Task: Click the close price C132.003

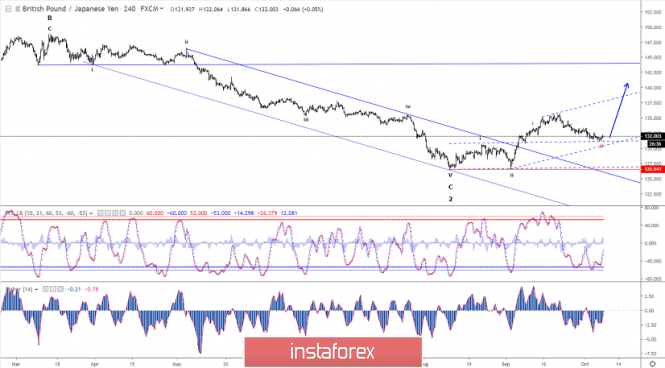Action: tap(266, 9)
